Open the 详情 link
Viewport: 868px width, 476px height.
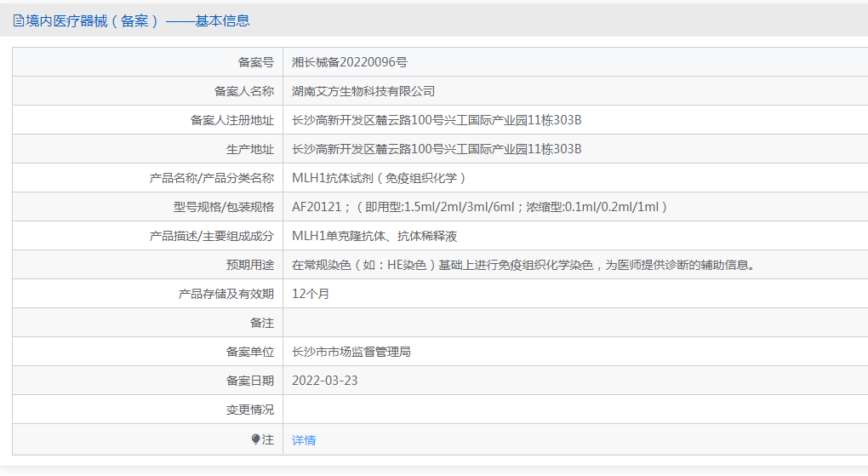pyautogui.click(x=303, y=440)
